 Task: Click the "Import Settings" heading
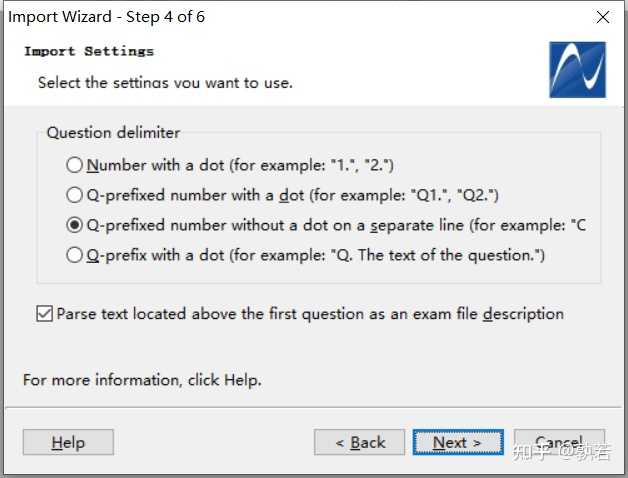point(89,51)
